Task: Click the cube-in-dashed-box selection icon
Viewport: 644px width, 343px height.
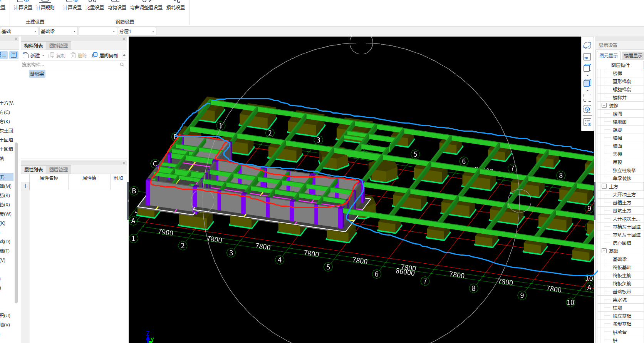Action: (x=587, y=109)
